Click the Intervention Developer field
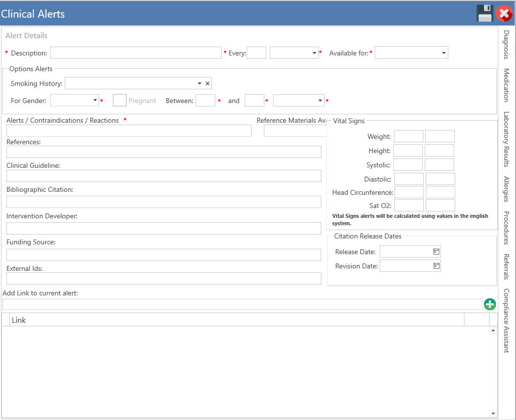This screenshot has height=420, width=516. point(163,229)
